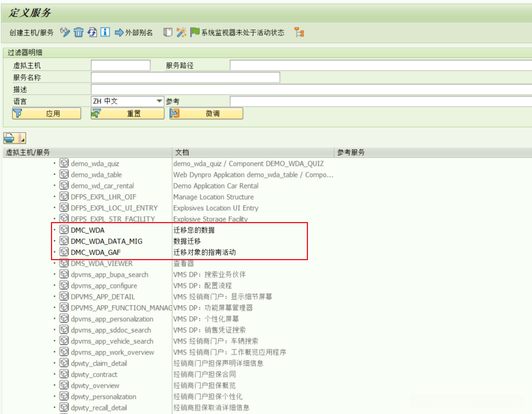Open the small dropdown arrow beside printer icon
The width and height of the screenshot is (532, 414).
22,138
